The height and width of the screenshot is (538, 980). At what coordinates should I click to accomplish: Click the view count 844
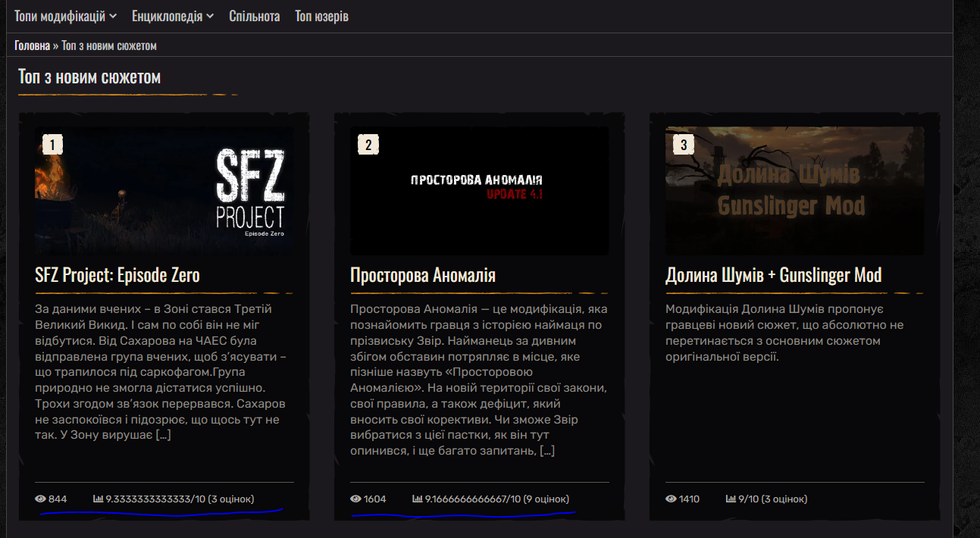pyautogui.click(x=58, y=499)
